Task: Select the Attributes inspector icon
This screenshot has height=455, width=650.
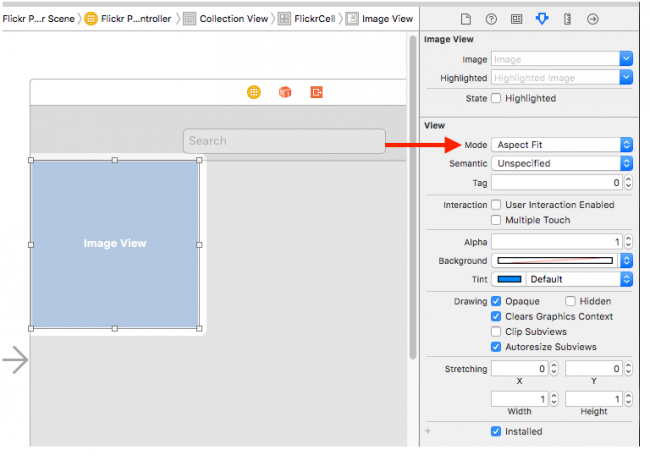Action: pos(542,19)
